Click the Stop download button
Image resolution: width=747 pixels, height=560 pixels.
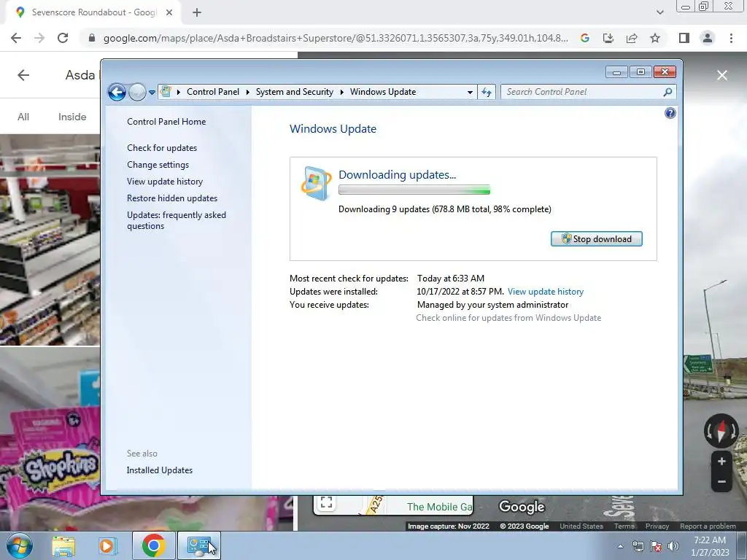(597, 239)
